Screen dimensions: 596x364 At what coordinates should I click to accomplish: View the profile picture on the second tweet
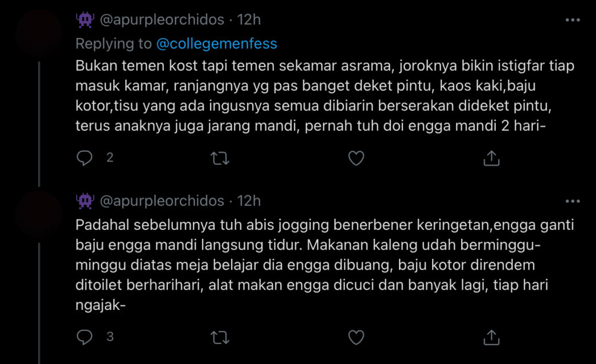[x=39, y=214]
